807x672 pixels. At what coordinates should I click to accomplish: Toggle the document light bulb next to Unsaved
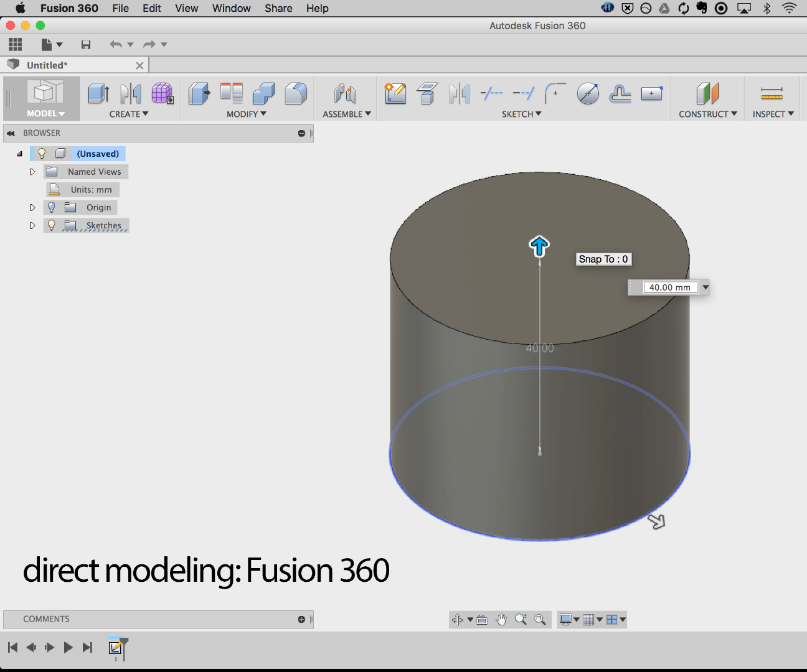pos(41,153)
